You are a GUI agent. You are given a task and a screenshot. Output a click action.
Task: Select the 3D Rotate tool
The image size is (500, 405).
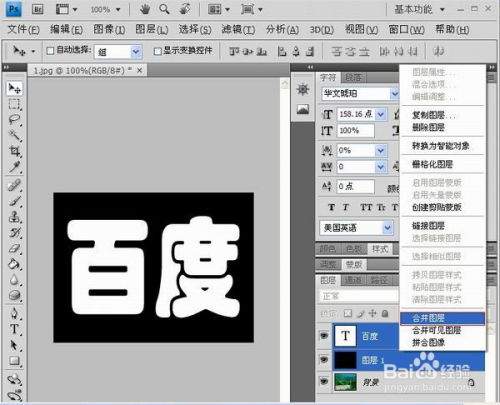point(14,379)
